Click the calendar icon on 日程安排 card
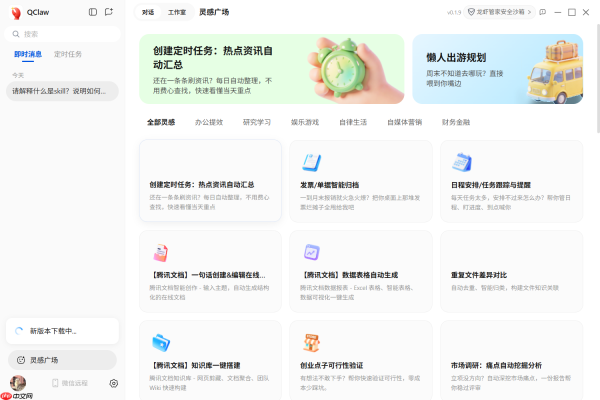This screenshot has width=600, height=400. click(x=462, y=162)
